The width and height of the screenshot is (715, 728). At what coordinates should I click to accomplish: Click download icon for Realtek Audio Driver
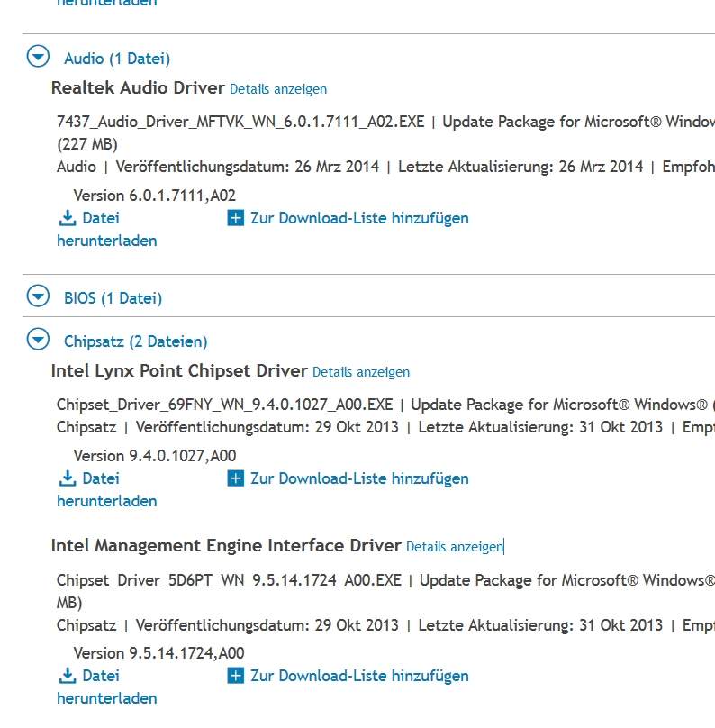click(68, 218)
